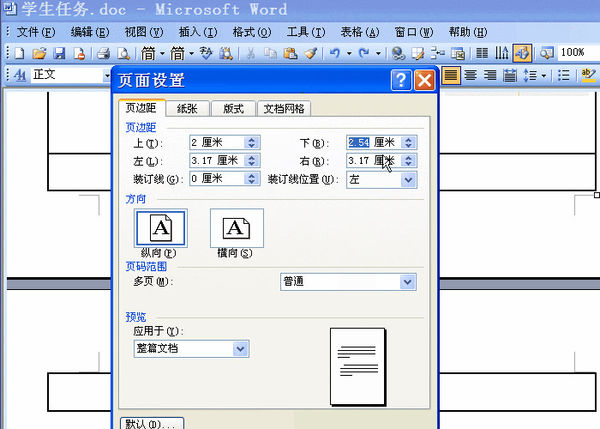Open the 视图(V) menu
The image size is (600, 429).
tap(144, 32)
